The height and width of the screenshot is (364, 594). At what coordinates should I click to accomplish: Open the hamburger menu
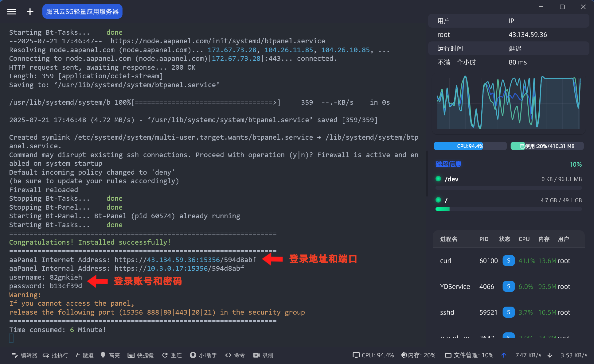click(x=12, y=12)
